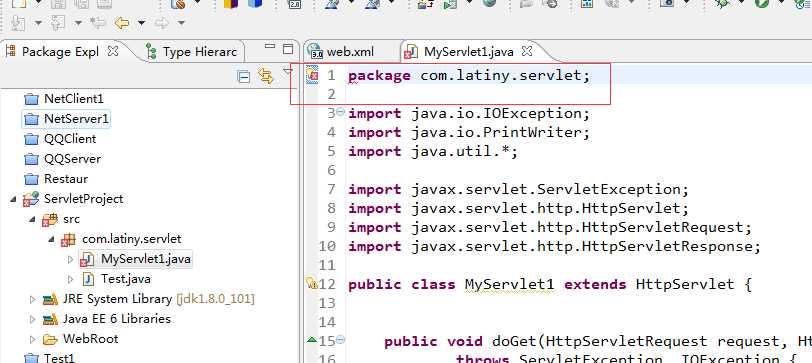Close the Package Explorer view tab
Viewport: 812px width, 363px height.
(113, 51)
